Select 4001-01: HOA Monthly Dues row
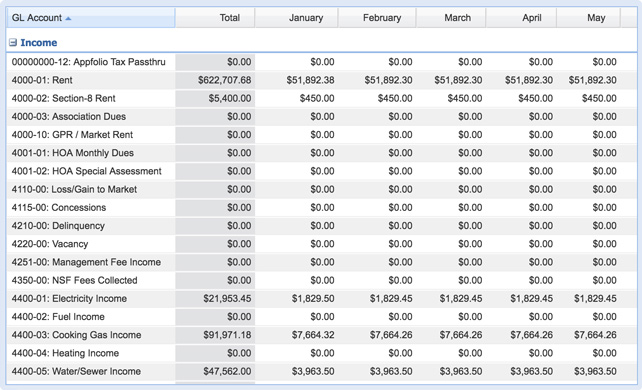The height and width of the screenshot is (390, 642). click(321, 153)
